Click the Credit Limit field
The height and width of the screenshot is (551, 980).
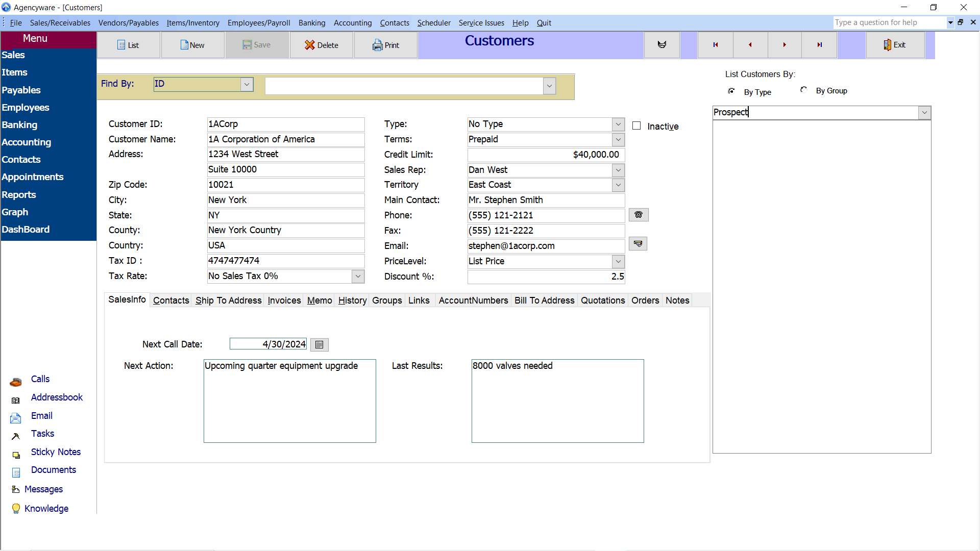point(546,155)
